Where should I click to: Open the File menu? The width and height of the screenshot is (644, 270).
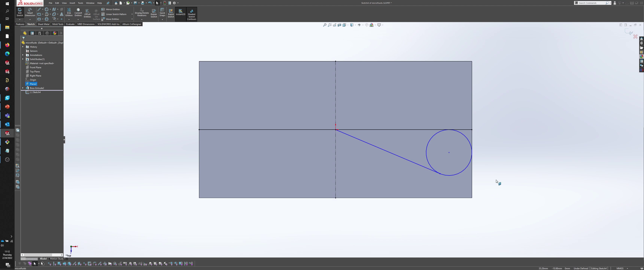51,3
